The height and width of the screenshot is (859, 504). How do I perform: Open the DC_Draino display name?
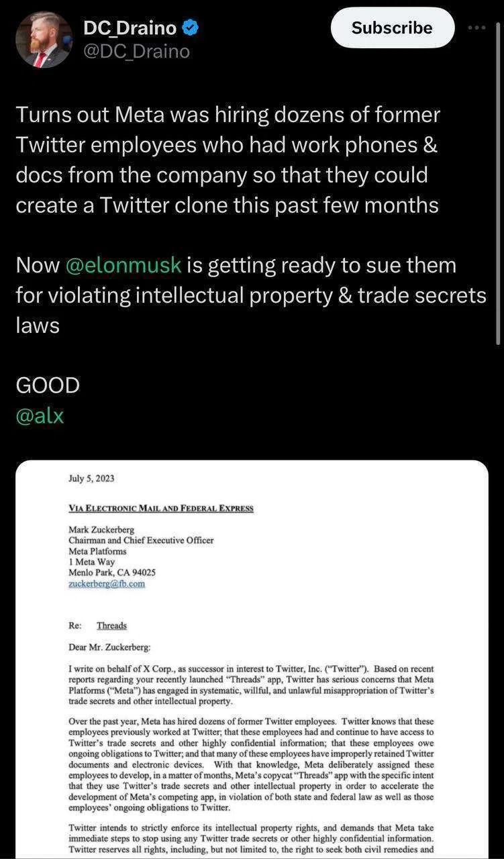(x=130, y=28)
